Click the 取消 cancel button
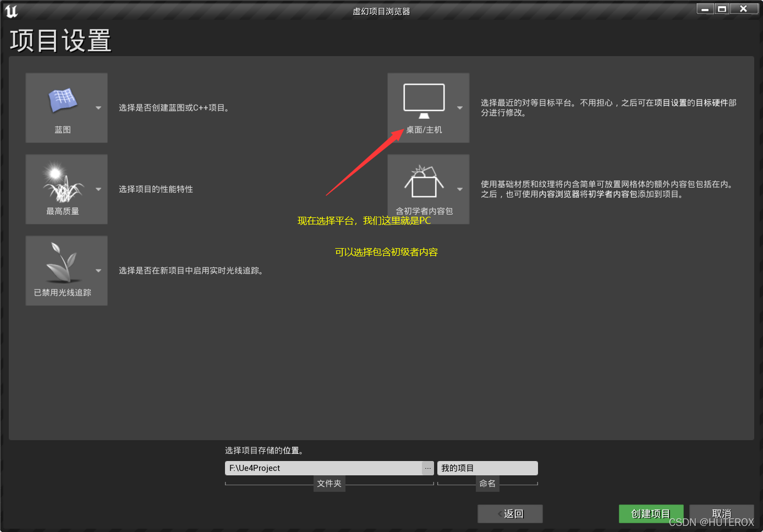Screen dimensions: 763x532 click(x=721, y=513)
